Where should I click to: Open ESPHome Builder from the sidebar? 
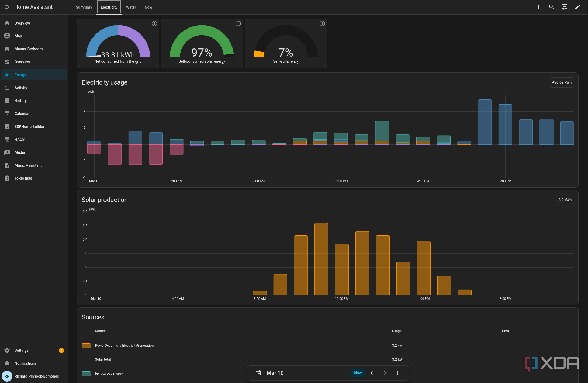coord(29,127)
